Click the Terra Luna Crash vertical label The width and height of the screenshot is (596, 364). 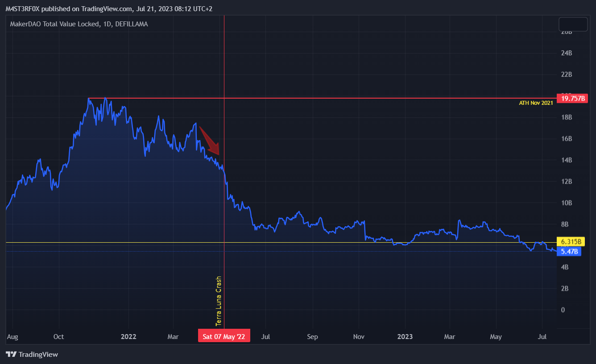[219, 301]
